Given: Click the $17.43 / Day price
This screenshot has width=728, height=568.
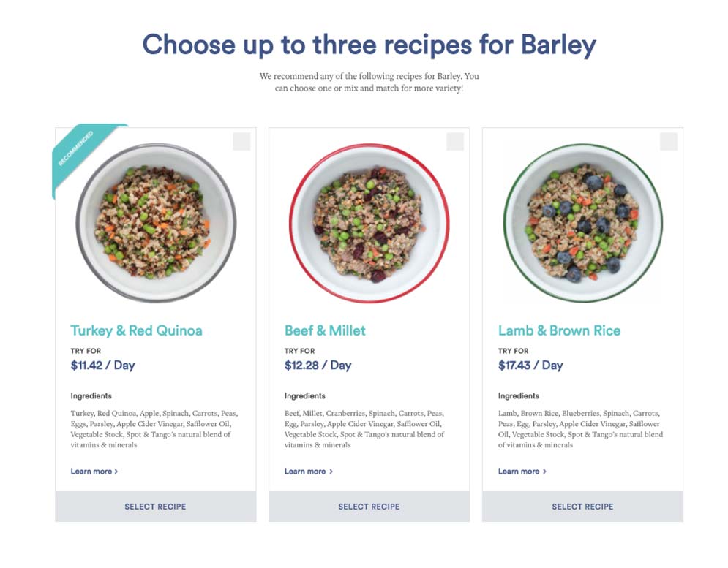Looking at the screenshot, I should [x=530, y=366].
